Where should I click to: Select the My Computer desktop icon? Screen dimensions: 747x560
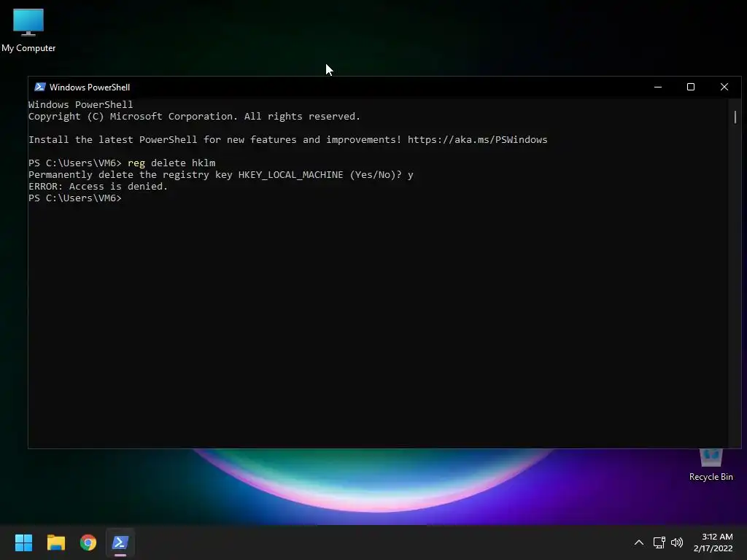tap(28, 31)
